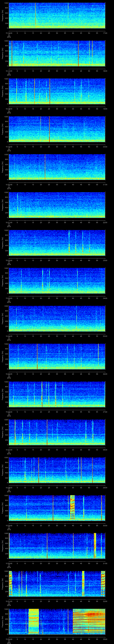Click the 15:27:00 time axis label
Image resolution: width=114 pixels, height=644 pixels.
9,450
